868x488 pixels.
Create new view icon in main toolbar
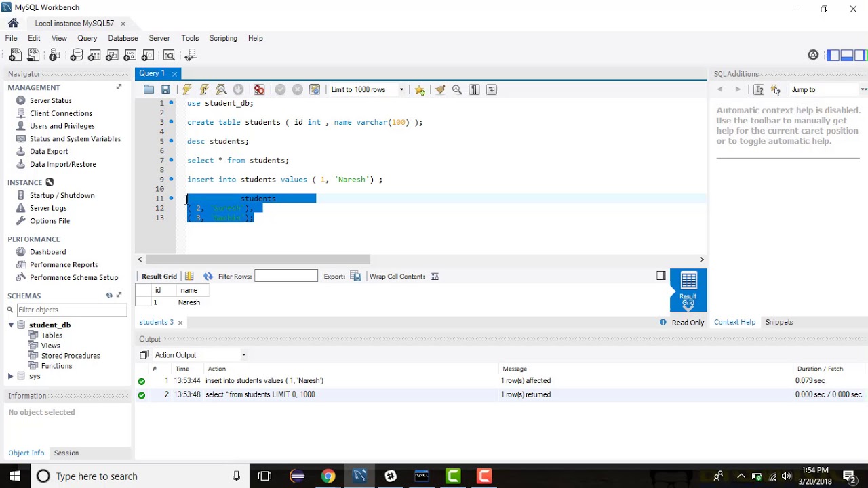[x=112, y=55]
